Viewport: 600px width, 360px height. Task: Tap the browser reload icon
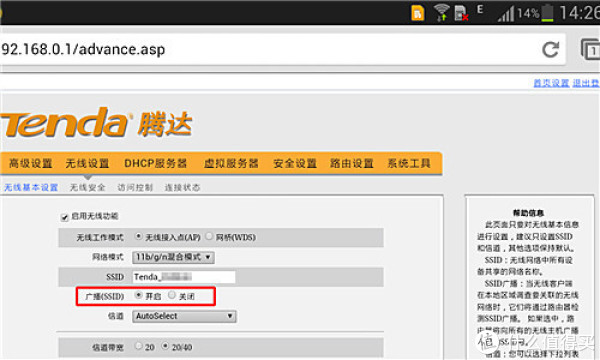pyautogui.click(x=551, y=49)
